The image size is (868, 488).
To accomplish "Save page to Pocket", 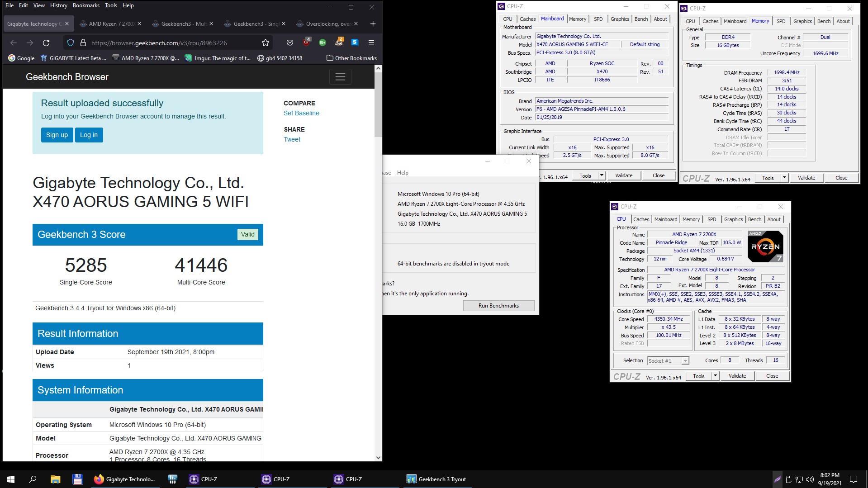I will 290,43.
